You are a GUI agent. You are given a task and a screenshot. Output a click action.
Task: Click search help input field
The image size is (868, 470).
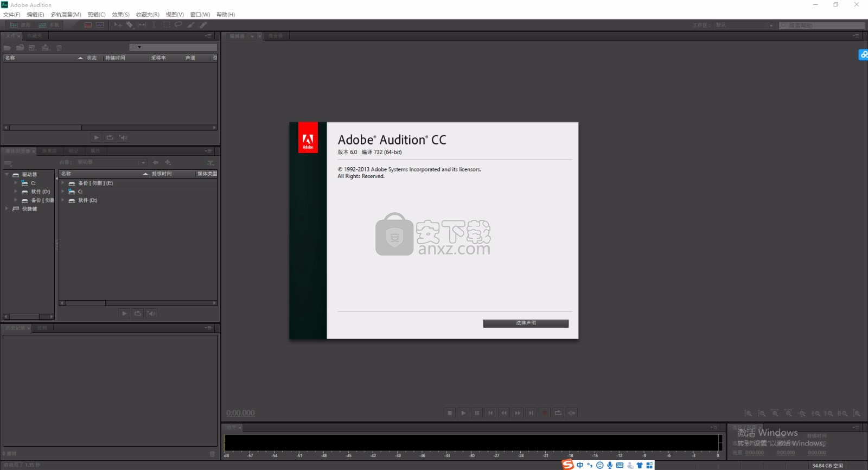(822, 26)
